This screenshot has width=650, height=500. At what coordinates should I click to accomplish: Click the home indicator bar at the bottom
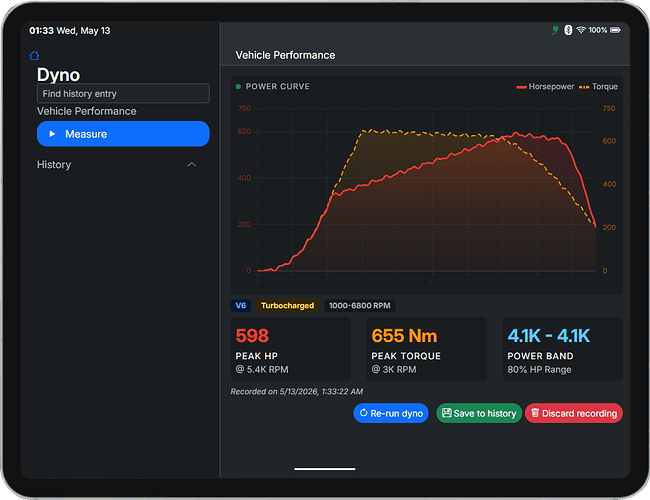325,469
